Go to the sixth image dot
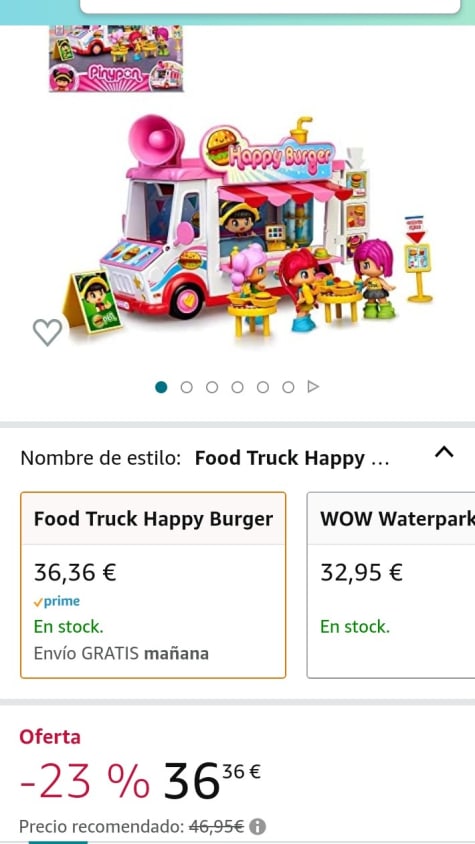Viewport: 475px width, 844px height. pyautogui.click(x=288, y=387)
